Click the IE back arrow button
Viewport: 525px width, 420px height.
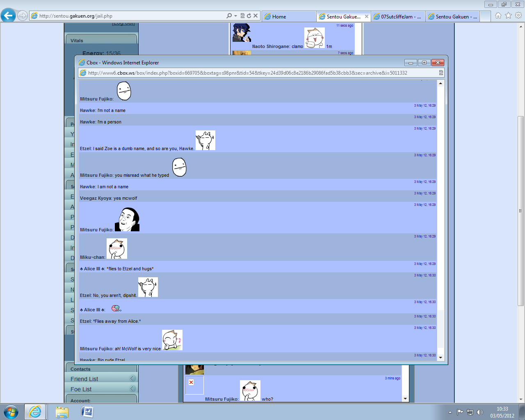click(8, 16)
